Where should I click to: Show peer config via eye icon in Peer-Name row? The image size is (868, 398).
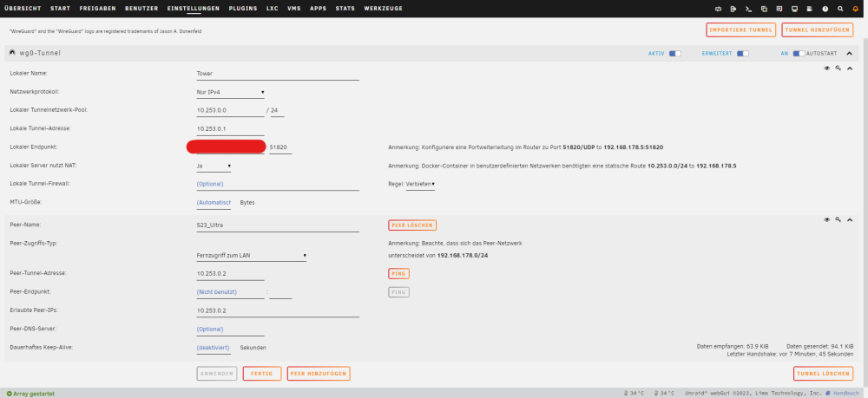coord(827,220)
